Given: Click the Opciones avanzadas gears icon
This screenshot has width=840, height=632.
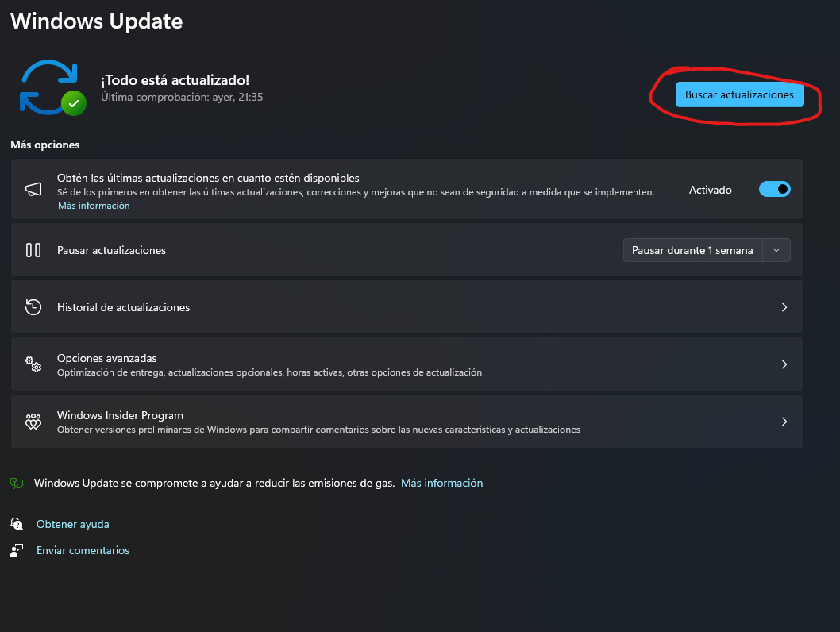Looking at the screenshot, I should click(33, 364).
